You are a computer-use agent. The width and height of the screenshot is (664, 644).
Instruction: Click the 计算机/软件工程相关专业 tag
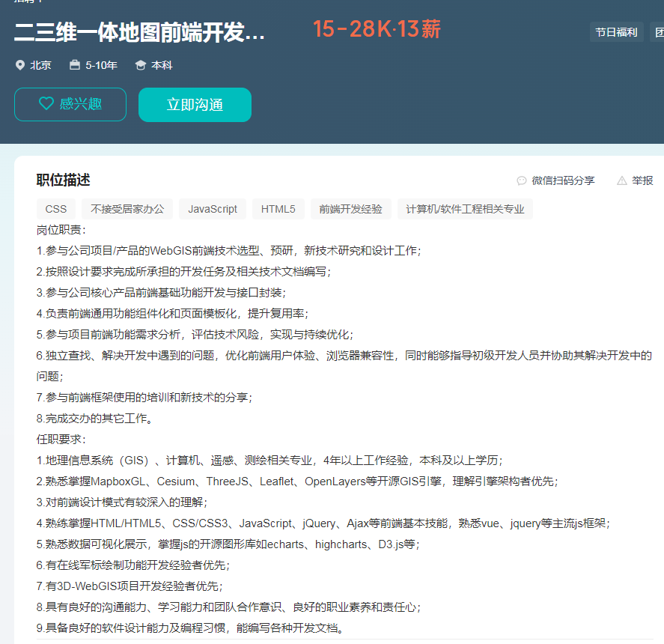[x=465, y=209]
